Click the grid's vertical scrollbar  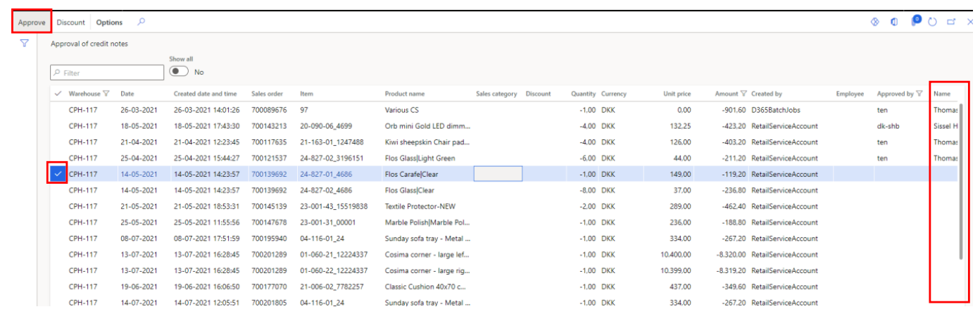961,183
